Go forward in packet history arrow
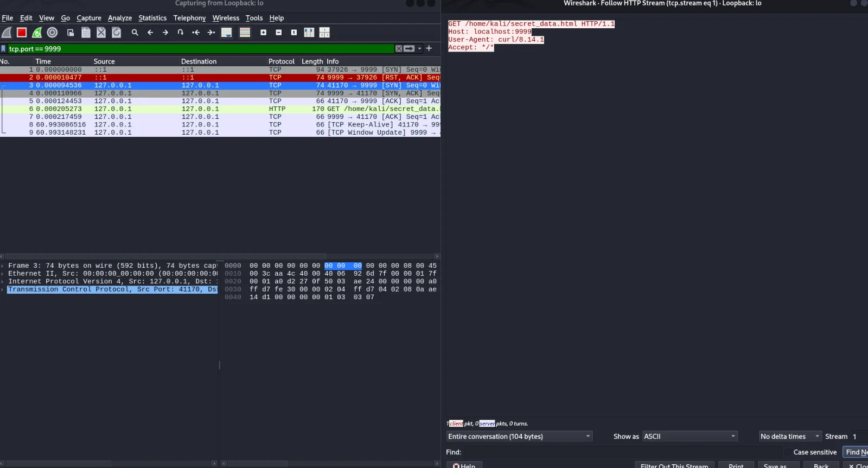868x468 pixels. [165, 33]
